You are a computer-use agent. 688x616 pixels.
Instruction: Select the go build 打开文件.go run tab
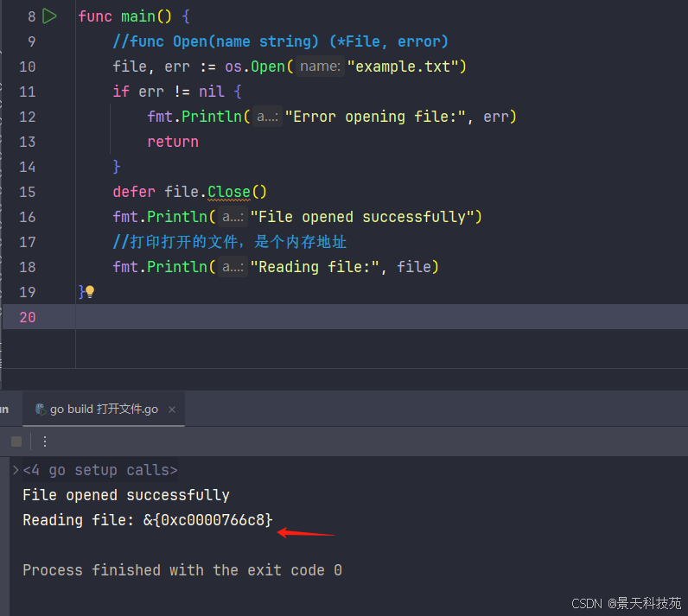(104, 410)
